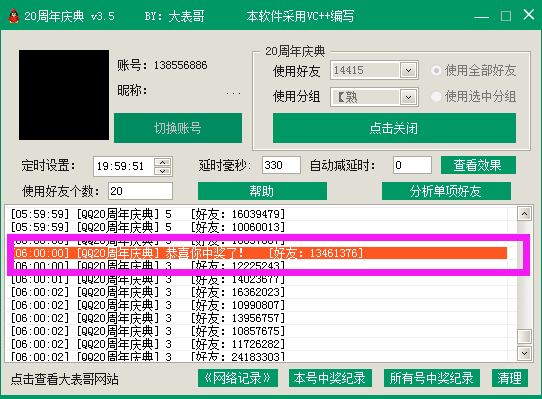Select the 使用选中分组 radio option
542x399 pixels.
(473, 96)
